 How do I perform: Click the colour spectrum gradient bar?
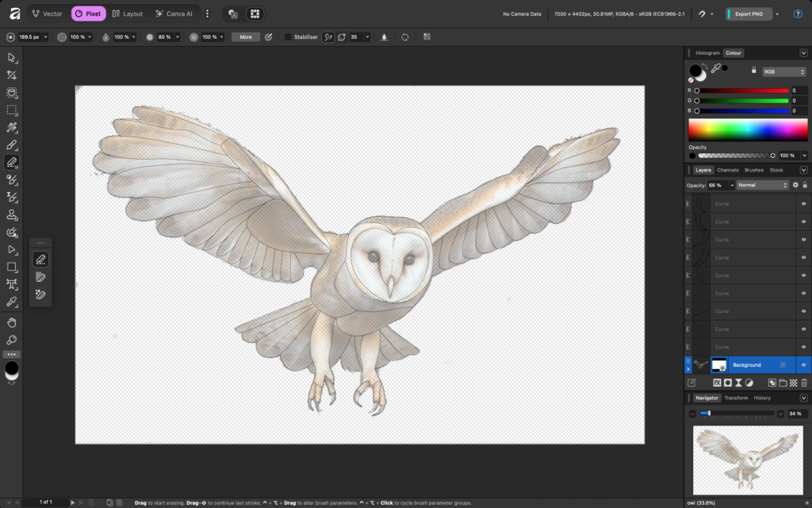748,129
